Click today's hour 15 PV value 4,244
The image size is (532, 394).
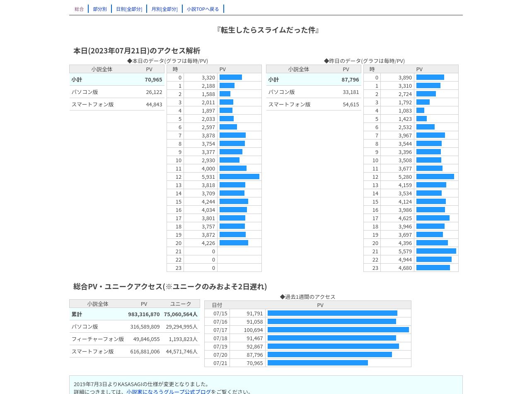(208, 202)
